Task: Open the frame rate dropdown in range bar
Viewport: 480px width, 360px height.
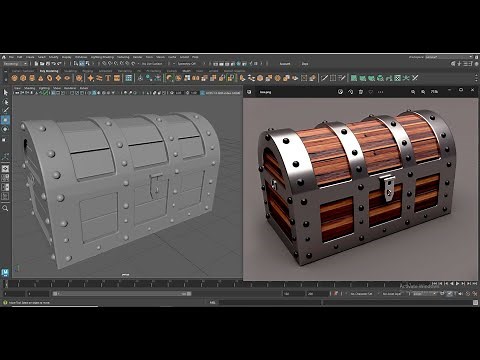Action: point(424,294)
